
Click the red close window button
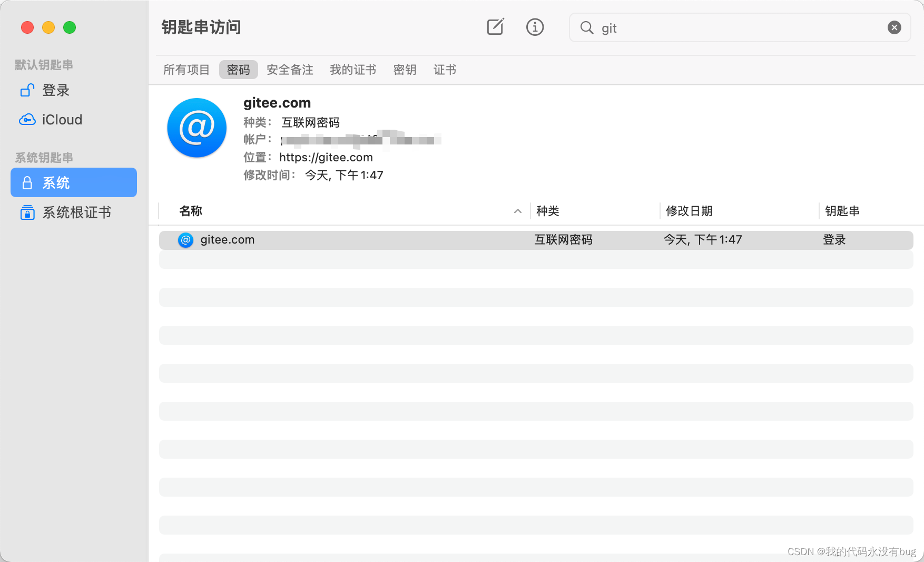coord(27,27)
